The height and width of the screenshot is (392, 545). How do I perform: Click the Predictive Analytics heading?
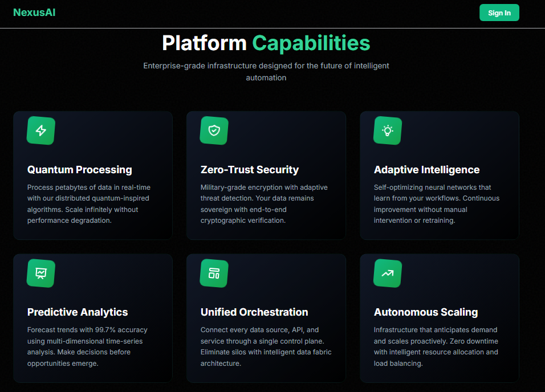coord(78,312)
